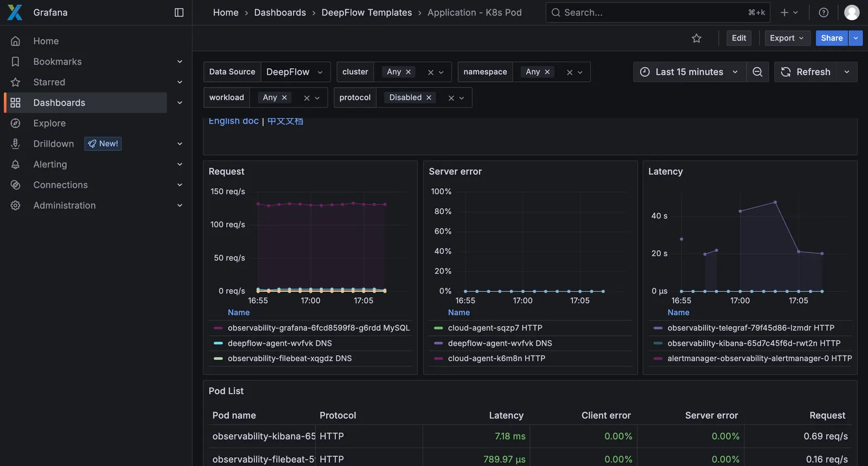
Task: Remove the Any tag from cluster filter
Action: (409, 72)
